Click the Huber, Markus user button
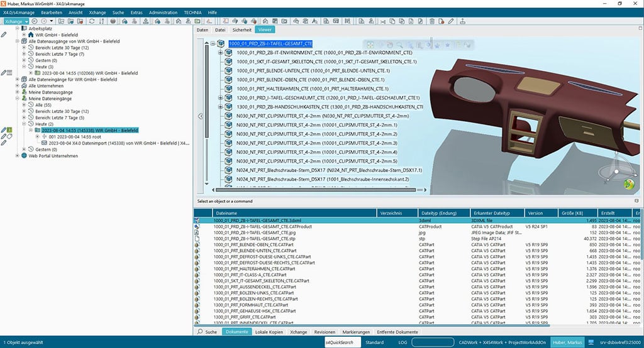Screen dimensions: 644x348 (567, 342)
